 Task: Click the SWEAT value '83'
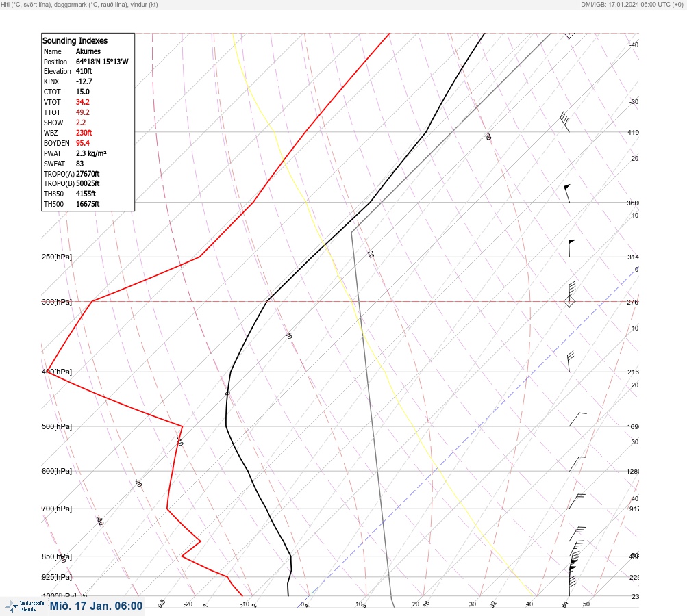coord(79,164)
